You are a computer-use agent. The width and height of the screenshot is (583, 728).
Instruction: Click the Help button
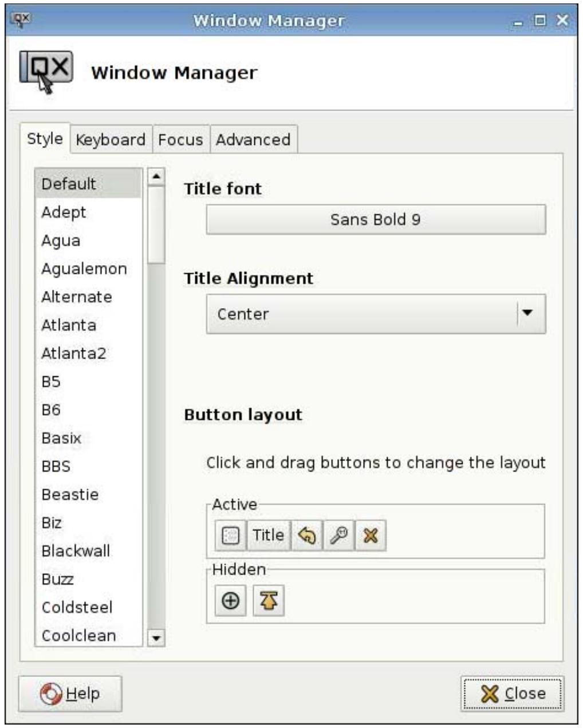70,694
